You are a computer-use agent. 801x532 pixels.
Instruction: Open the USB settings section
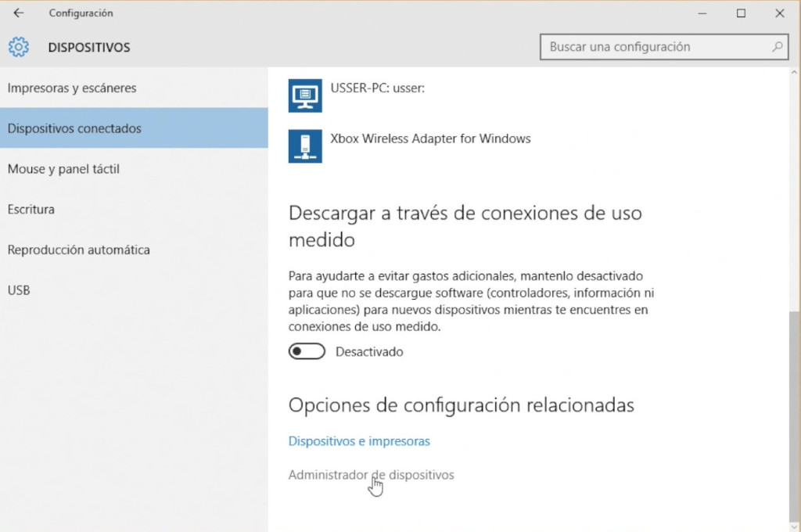point(19,290)
